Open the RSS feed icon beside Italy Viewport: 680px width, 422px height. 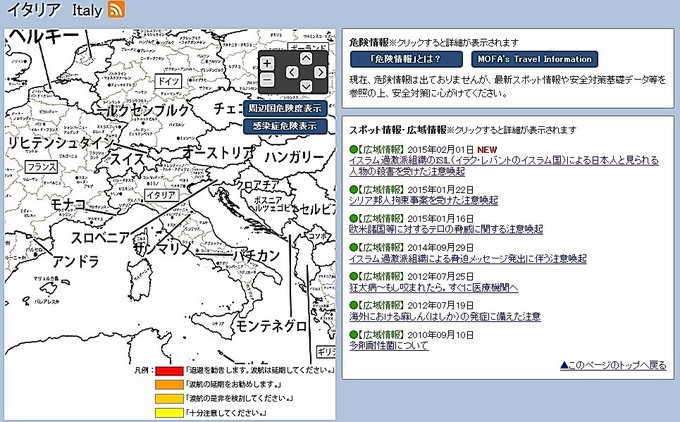[x=116, y=10]
